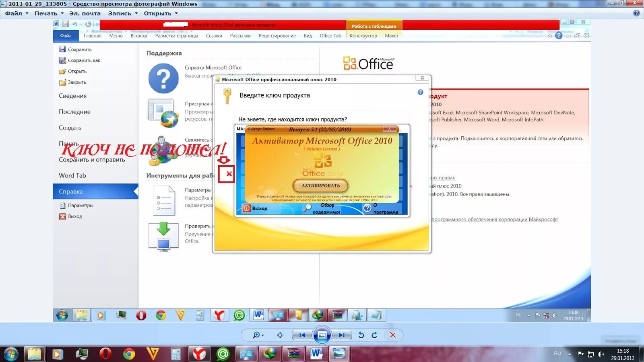Open Yandex browser from the bottom taskbar
644x362 pixels.
(x=199, y=354)
